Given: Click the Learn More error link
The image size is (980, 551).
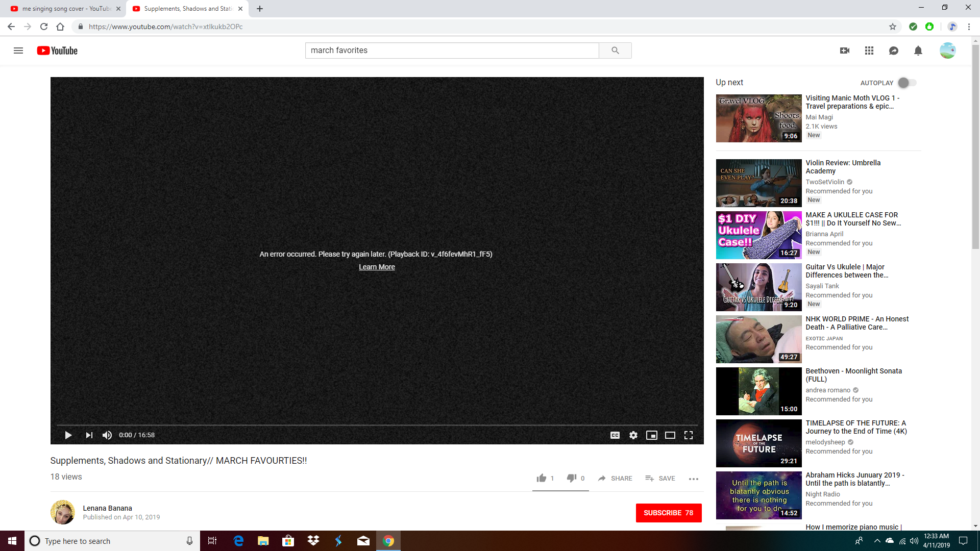Looking at the screenshot, I should (x=377, y=266).
